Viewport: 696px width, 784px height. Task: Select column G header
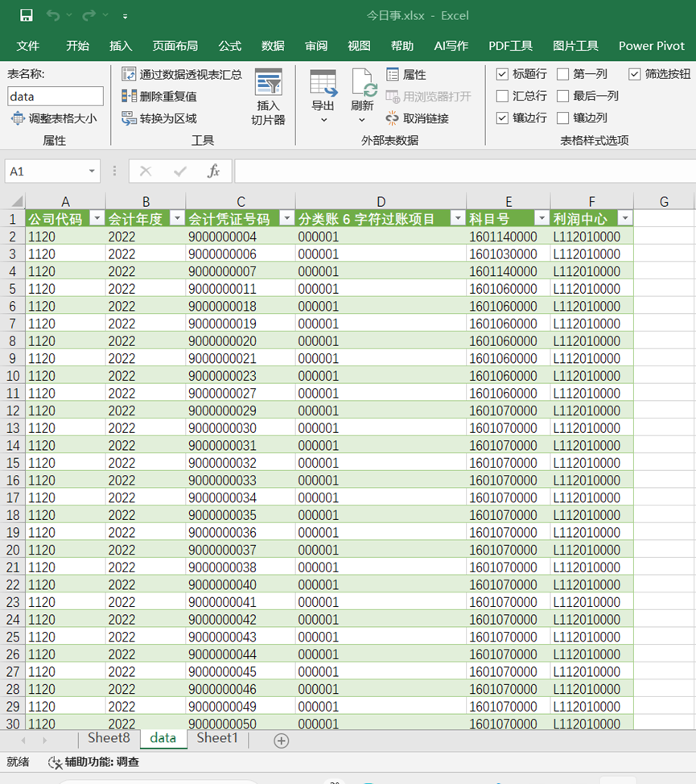[x=664, y=201]
